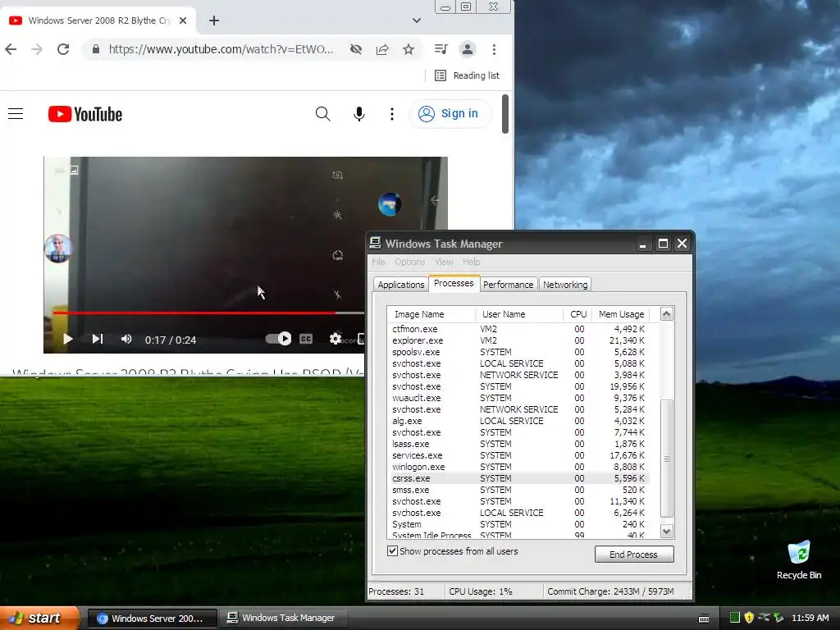Bookmark this page with the star icon
Image resolution: width=840 pixels, height=630 pixels.
[409, 49]
